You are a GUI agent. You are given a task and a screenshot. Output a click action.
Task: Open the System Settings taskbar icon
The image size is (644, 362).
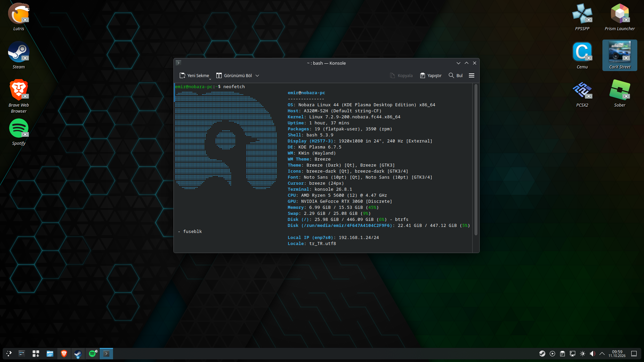pos(22,354)
